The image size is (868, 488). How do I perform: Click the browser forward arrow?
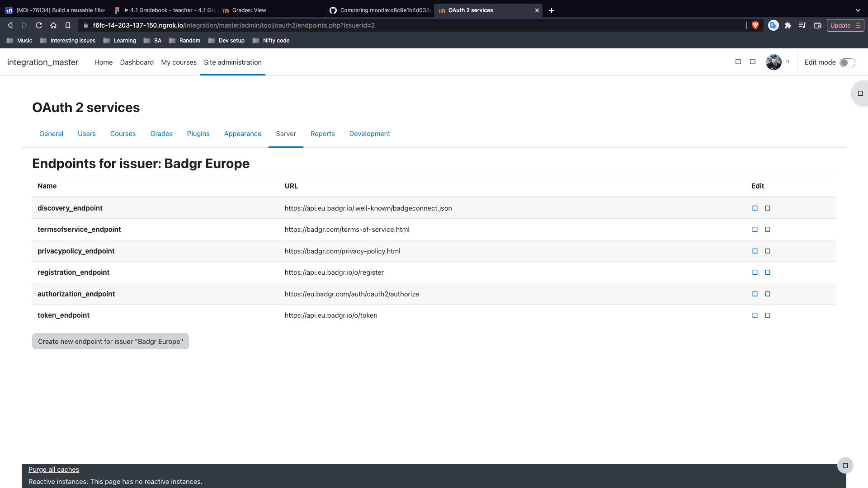pyautogui.click(x=24, y=25)
